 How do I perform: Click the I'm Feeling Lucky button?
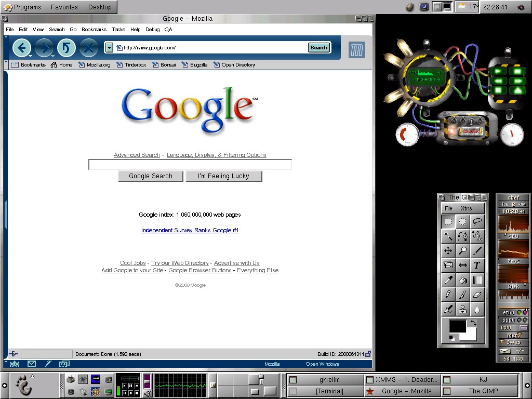pos(223,176)
